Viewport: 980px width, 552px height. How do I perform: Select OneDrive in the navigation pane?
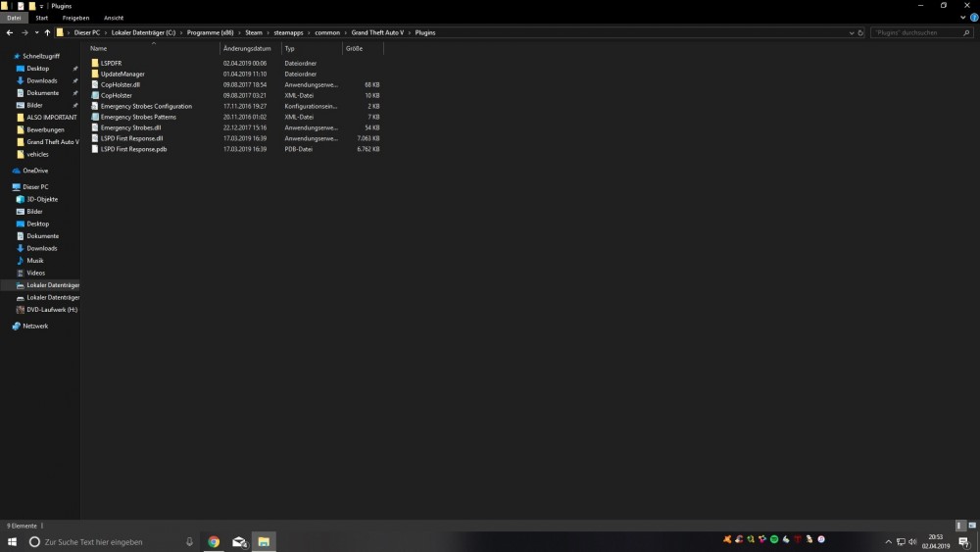pos(35,171)
